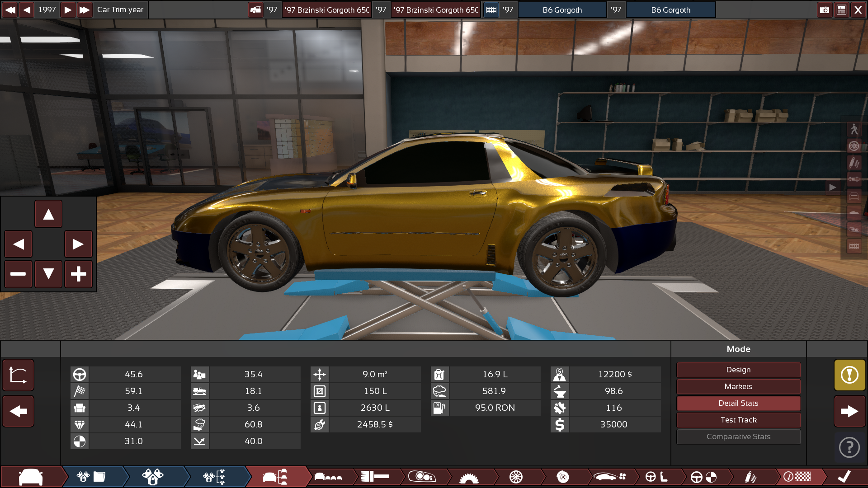Open the paint brush tab

click(375, 477)
